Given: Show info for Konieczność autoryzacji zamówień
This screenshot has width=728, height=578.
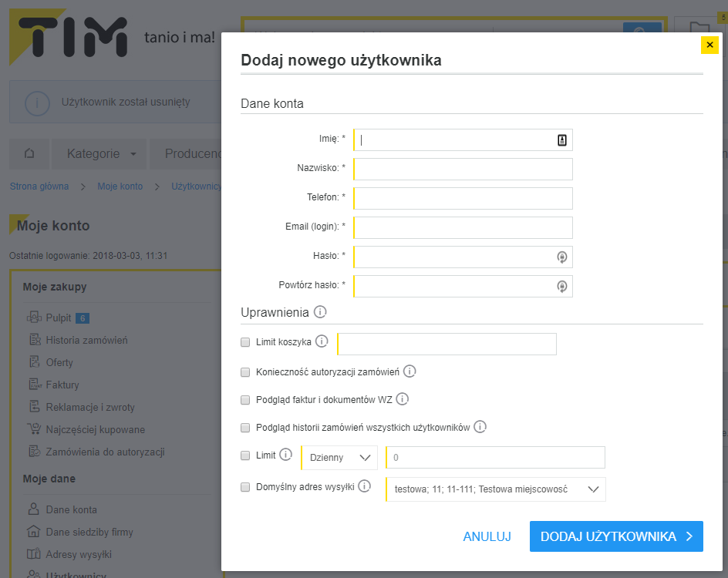Looking at the screenshot, I should (410, 371).
